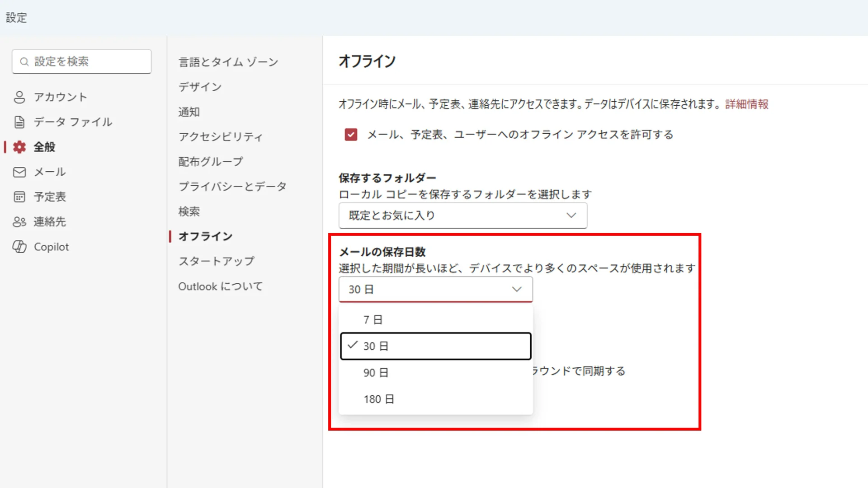Screen dimensions: 868x488
Task: Click the 連絡先 people icon
Action: [x=19, y=222]
